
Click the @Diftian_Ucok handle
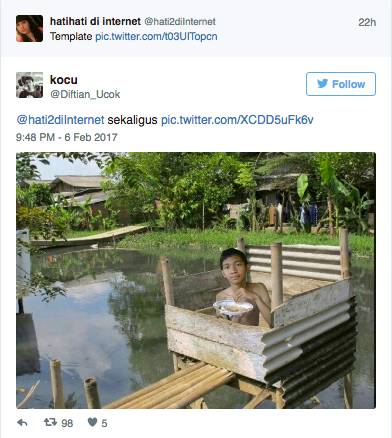coord(85,94)
